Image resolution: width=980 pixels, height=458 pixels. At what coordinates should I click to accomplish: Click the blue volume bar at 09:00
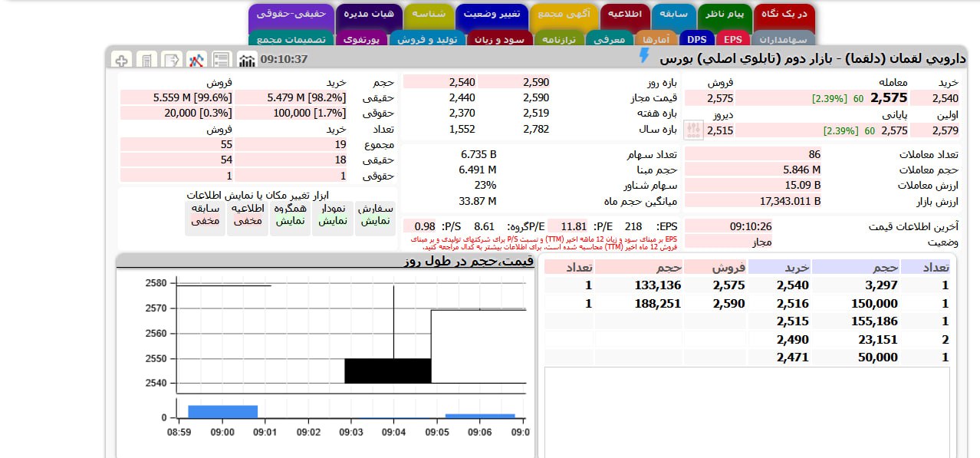tap(222, 412)
